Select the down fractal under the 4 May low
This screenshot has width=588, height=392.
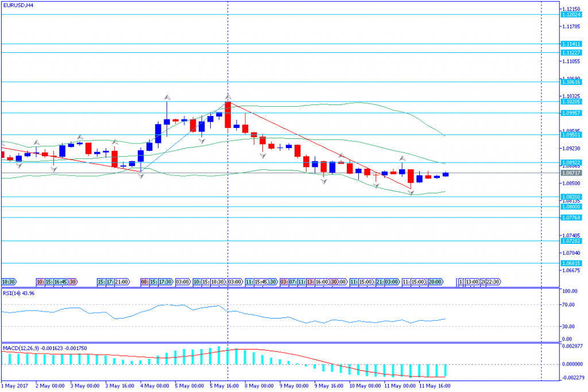coord(141,176)
